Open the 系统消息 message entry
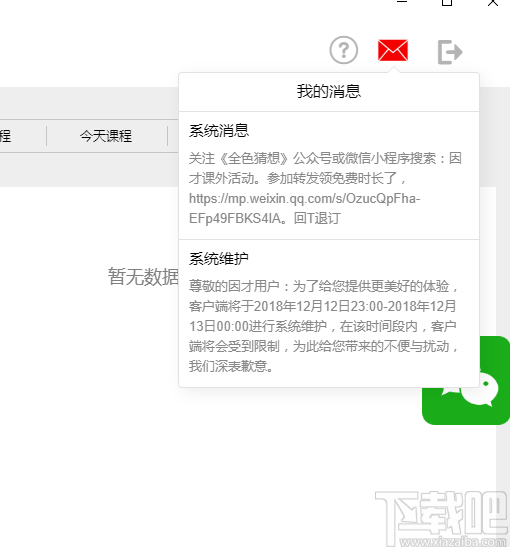 pos(329,175)
